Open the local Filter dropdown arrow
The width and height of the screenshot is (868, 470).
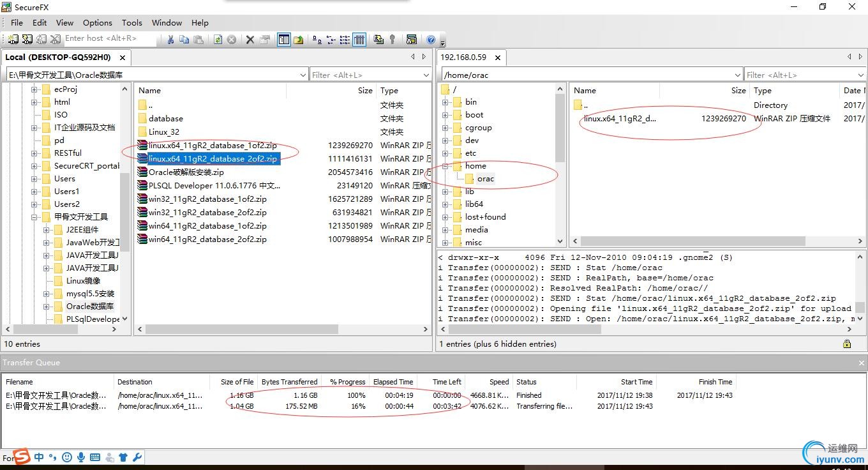click(426, 75)
